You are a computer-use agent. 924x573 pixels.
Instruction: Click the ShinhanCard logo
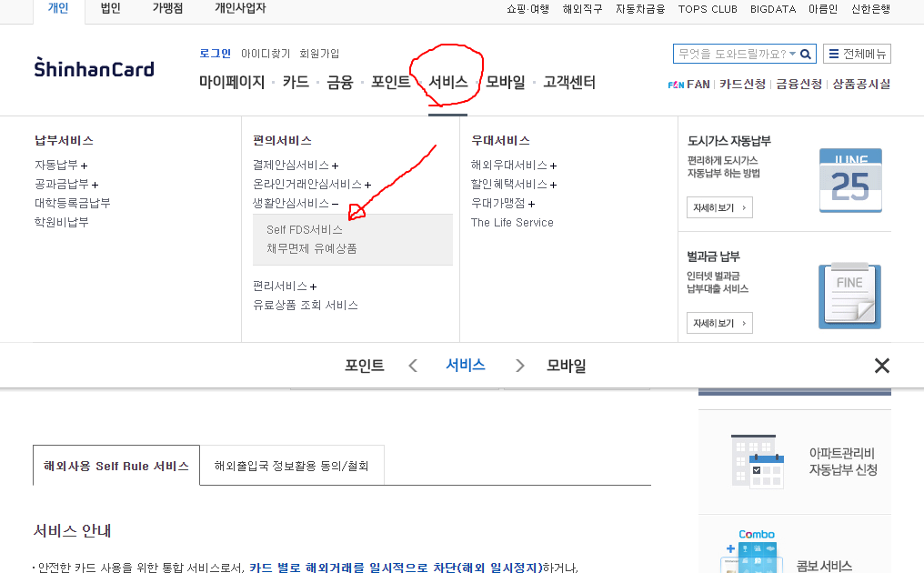click(95, 68)
